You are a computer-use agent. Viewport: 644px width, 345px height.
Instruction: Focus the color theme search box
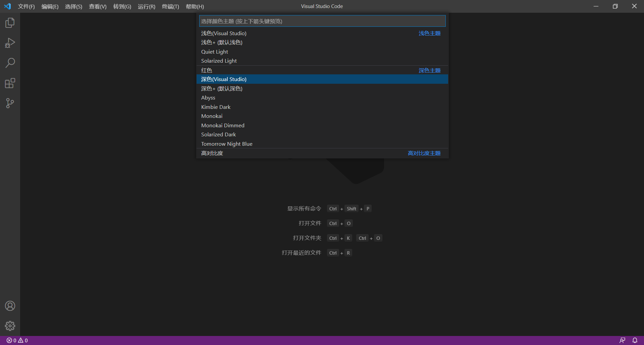pos(322,21)
